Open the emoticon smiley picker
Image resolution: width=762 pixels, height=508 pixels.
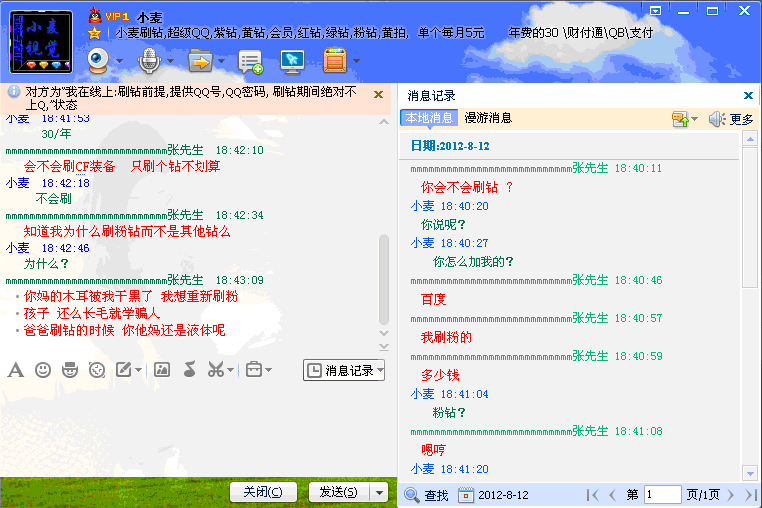[43, 370]
